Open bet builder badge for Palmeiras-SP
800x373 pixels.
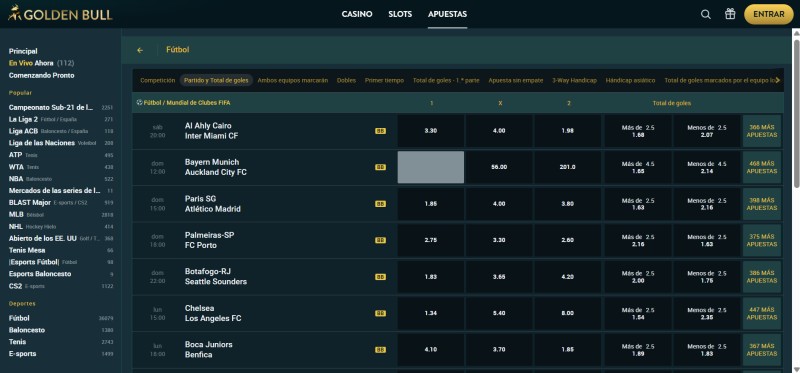pyautogui.click(x=380, y=240)
